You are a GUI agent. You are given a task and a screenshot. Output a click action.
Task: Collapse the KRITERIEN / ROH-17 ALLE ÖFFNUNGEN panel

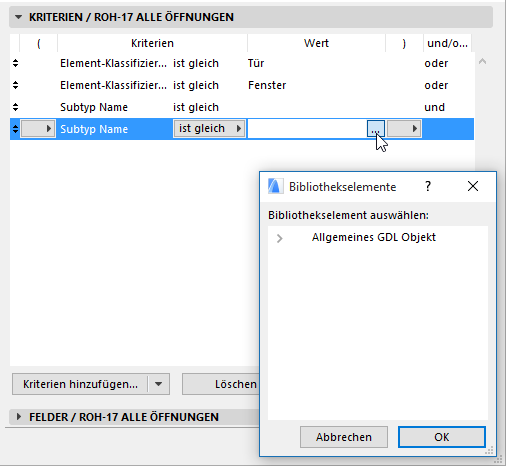point(18,17)
